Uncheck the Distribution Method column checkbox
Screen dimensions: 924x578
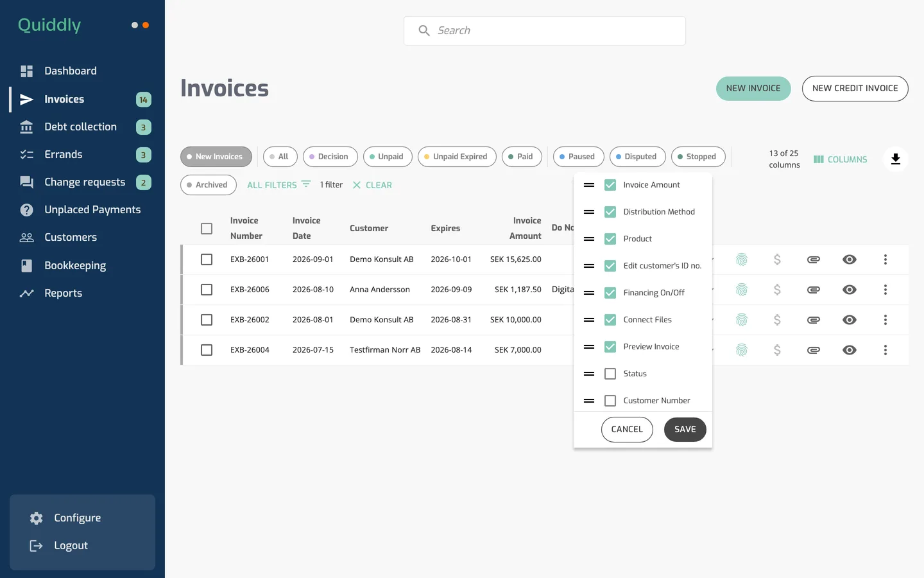tap(610, 212)
